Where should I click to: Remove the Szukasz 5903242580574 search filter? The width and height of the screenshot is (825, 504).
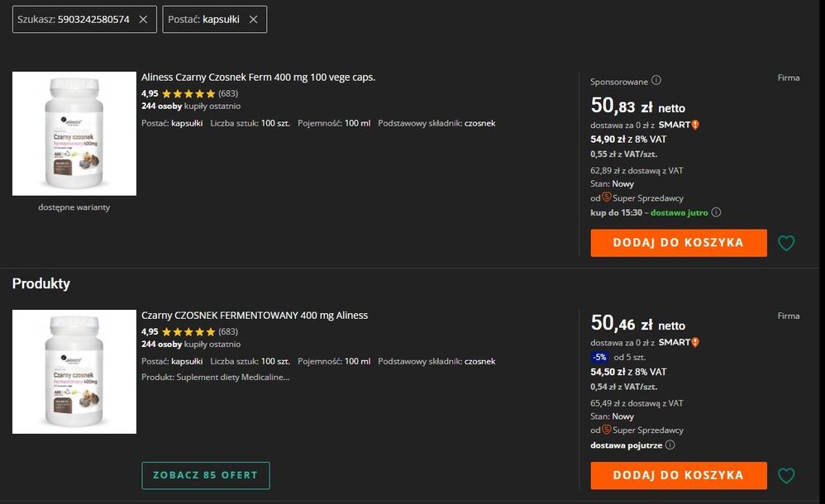pos(143,19)
